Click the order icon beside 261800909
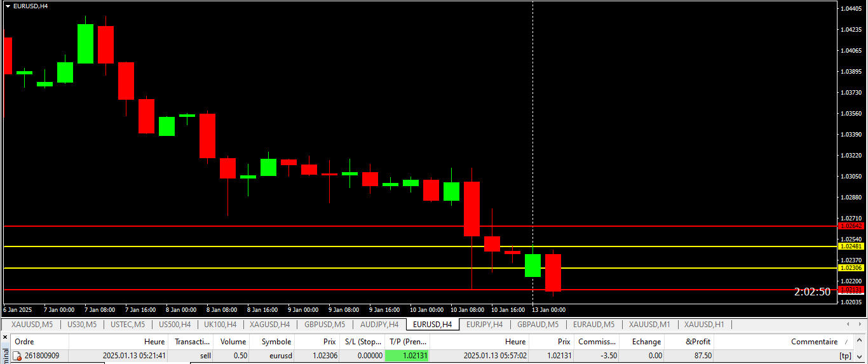This screenshot has height=364, width=868. point(18,356)
